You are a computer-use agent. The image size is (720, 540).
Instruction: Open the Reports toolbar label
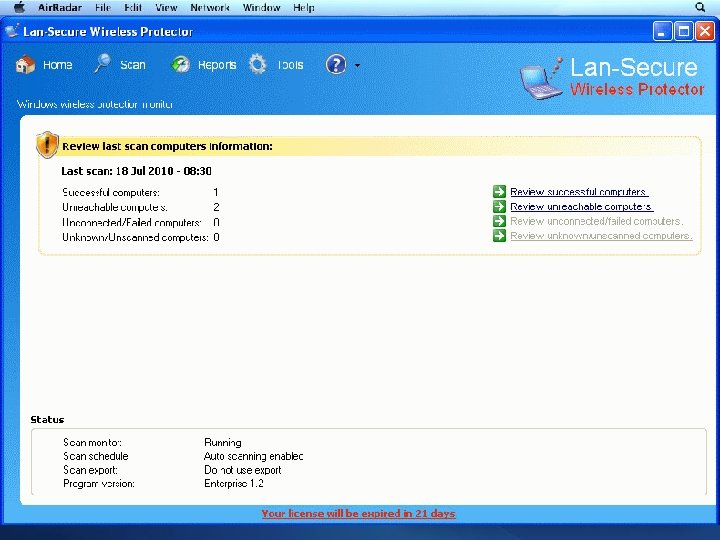click(217, 65)
